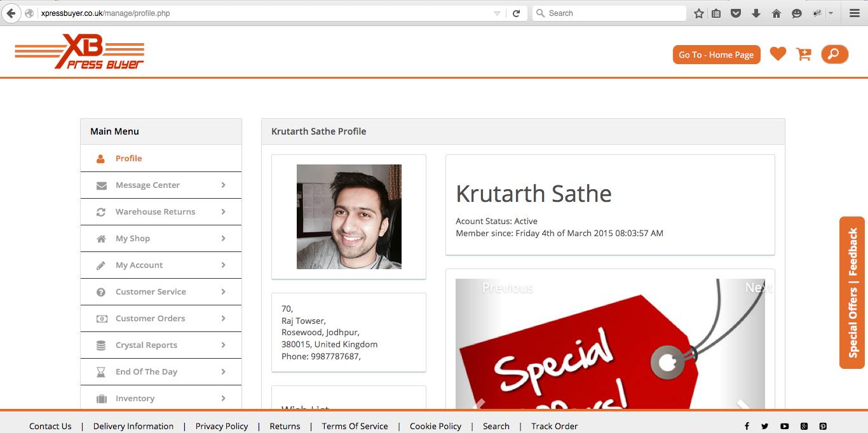Bookmark this page with star icon
This screenshot has height=433, width=868.
[x=698, y=13]
